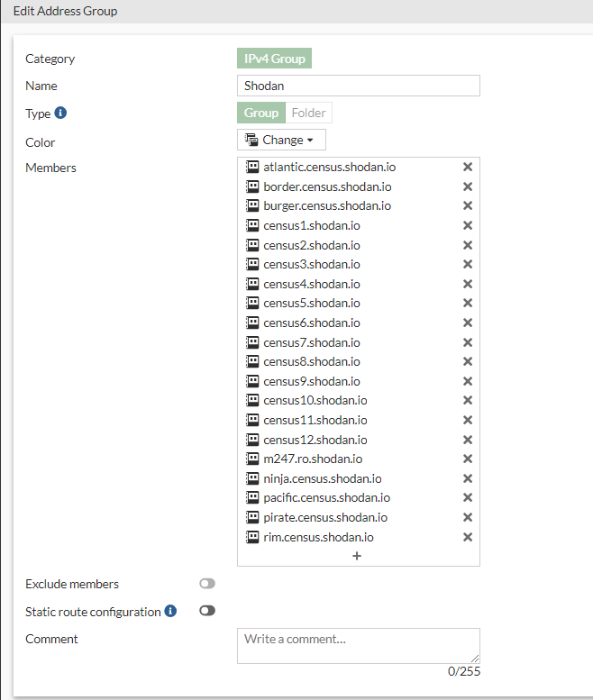
Task: Click the IPv4 Group category badge
Action: (274, 59)
